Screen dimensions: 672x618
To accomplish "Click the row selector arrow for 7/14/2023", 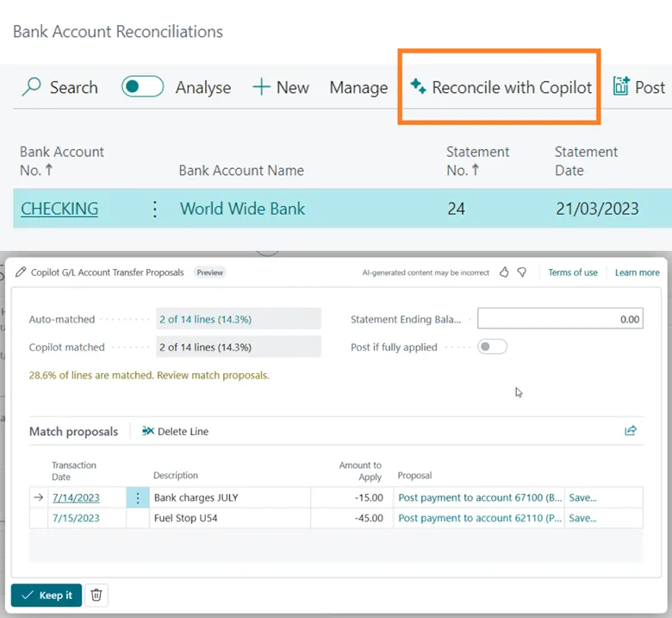I will 38,497.
